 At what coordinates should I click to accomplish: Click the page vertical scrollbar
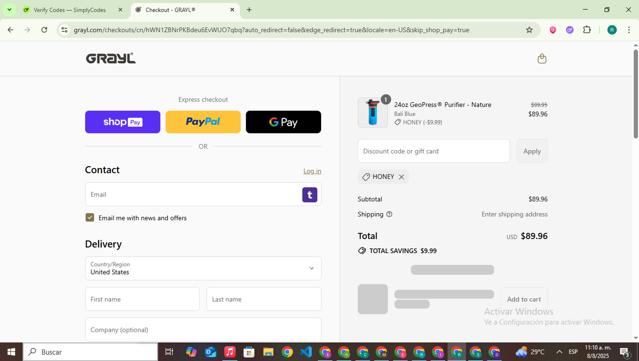pos(635,94)
